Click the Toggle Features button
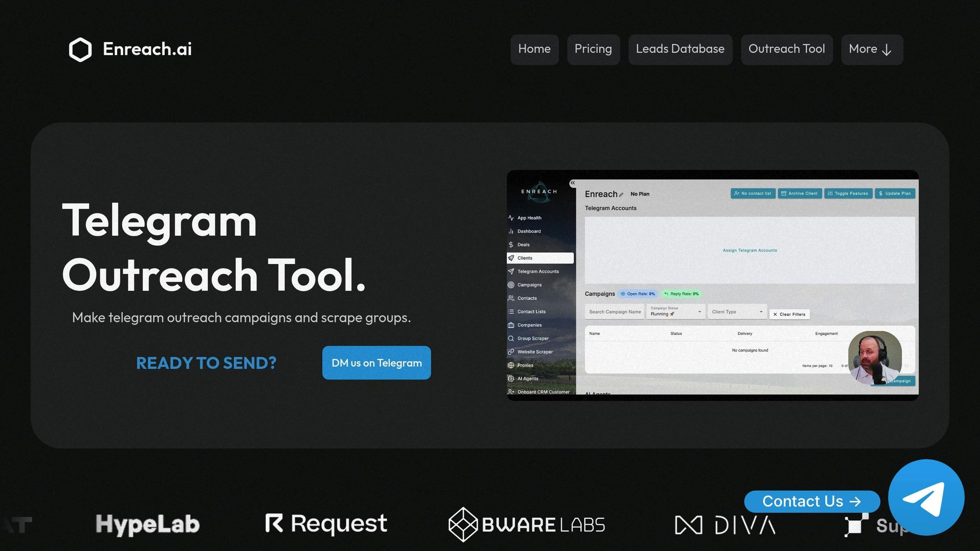Image resolution: width=980 pixels, height=551 pixels. coord(848,193)
